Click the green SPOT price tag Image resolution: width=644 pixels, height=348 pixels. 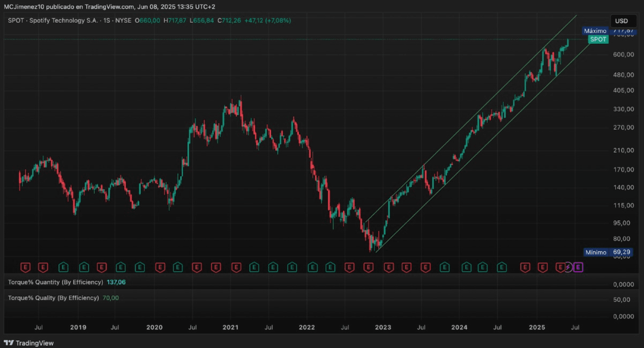click(x=598, y=39)
